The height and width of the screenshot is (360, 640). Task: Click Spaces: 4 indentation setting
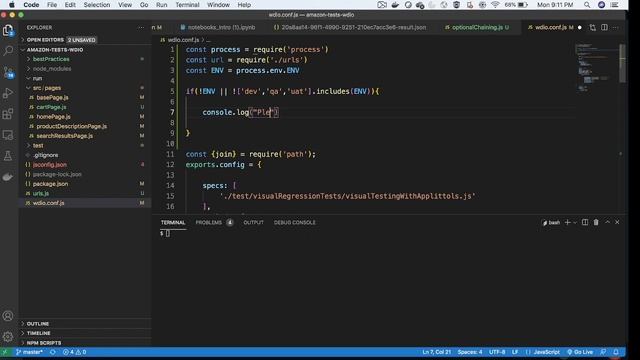pyautogui.click(x=470, y=352)
